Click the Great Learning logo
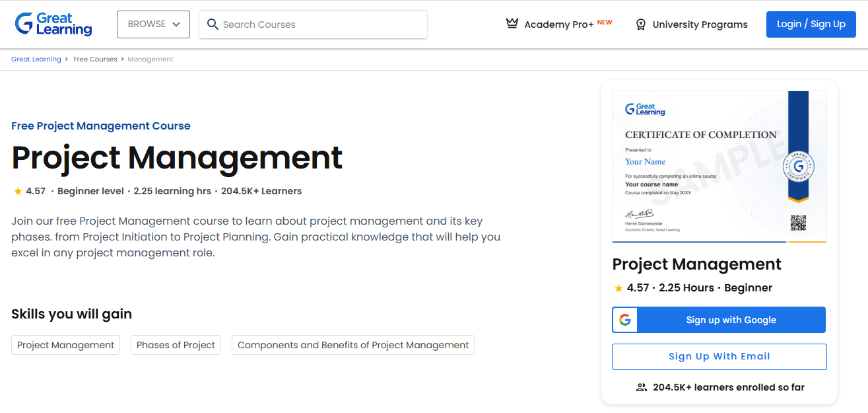Viewport: 868px width, 413px height. 53,24
